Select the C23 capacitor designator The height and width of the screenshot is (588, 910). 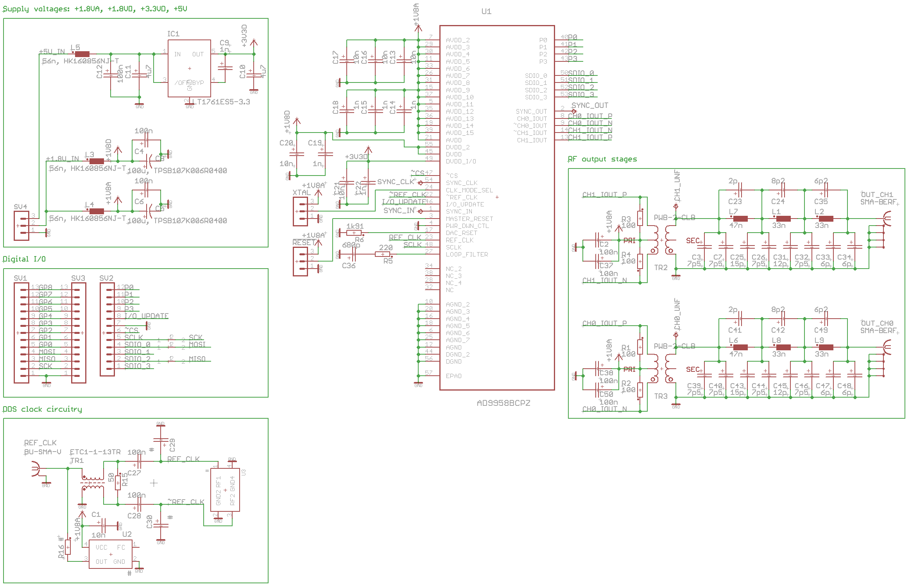[735, 201]
